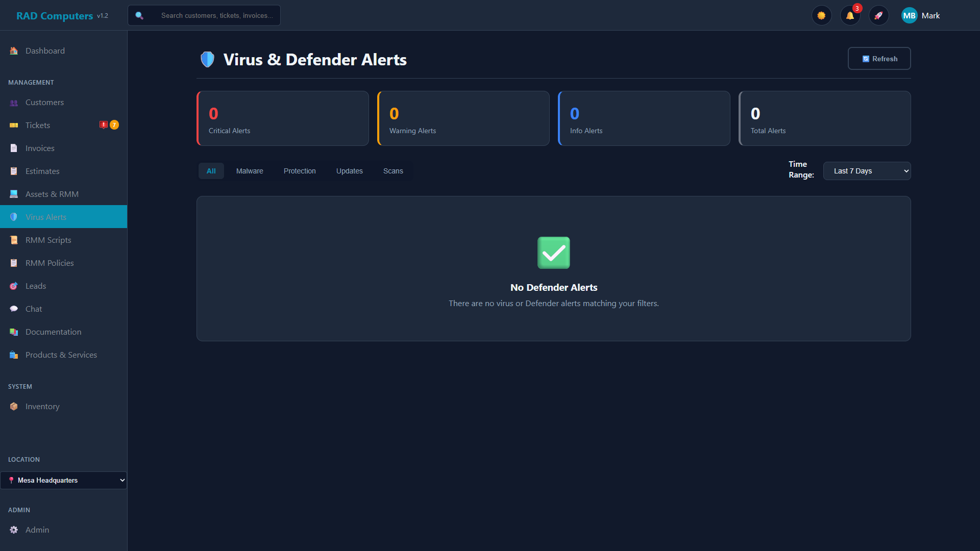Viewport: 980px width, 551px height.
Task: Switch to the Scans filter tab
Action: click(393, 171)
